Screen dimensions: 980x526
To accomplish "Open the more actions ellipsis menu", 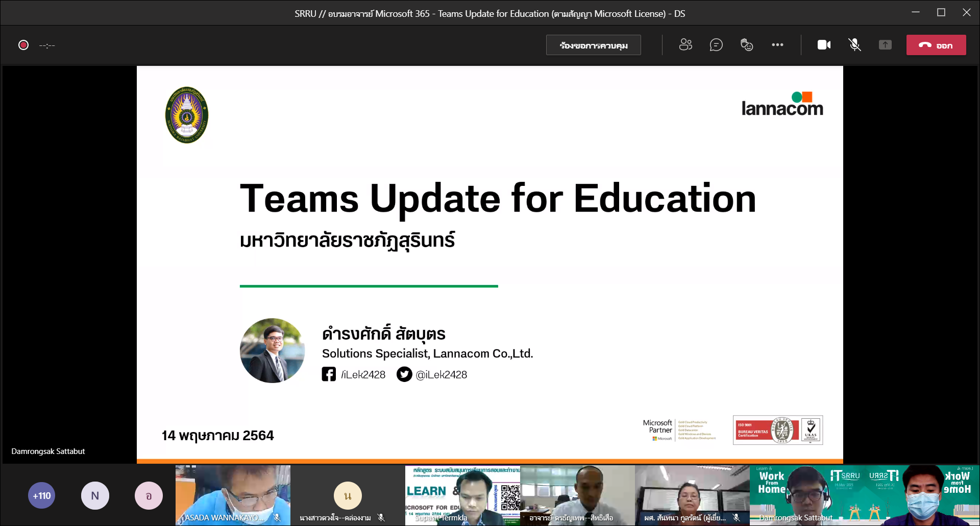I will pyautogui.click(x=777, y=45).
